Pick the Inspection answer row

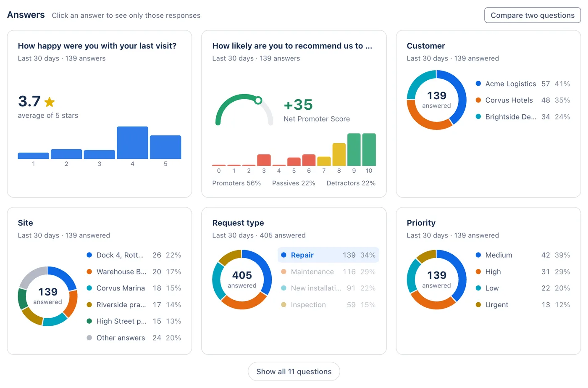(328, 305)
